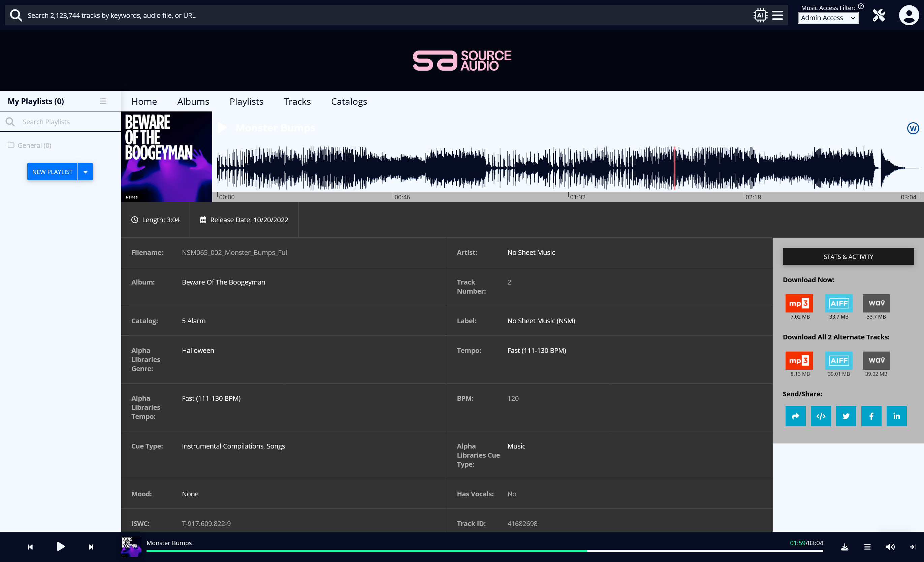Open the General (0) playlist folder
The width and height of the screenshot is (924, 562).
[x=30, y=145]
